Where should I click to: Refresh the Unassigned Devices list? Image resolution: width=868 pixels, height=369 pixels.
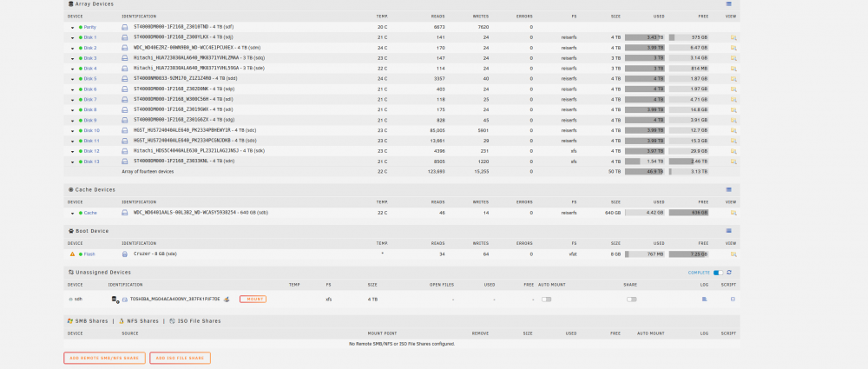(729, 272)
